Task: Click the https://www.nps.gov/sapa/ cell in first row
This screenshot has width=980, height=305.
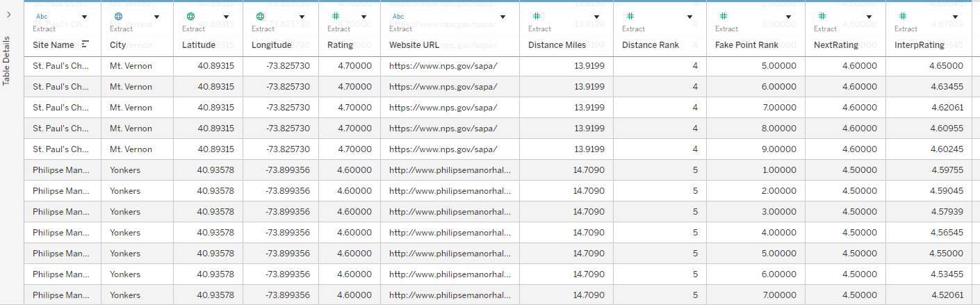Action: (x=443, y=66)
